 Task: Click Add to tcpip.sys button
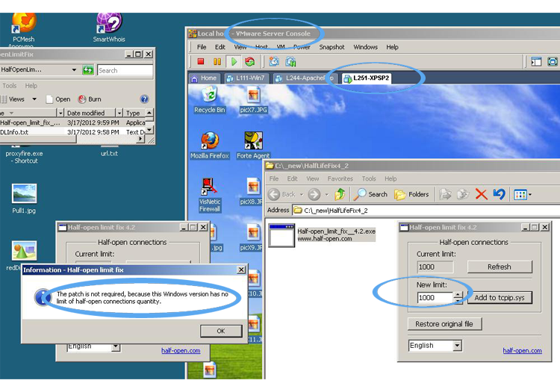pos(500,298)
